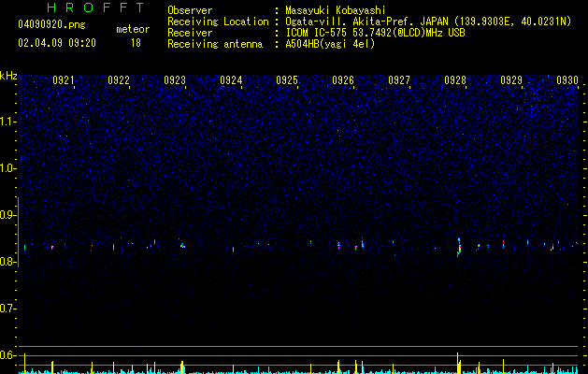Screen dimensions: 588x374
Task: Click the A504HB(yagi 4el) antenna text
Action: tap(330, 44)
